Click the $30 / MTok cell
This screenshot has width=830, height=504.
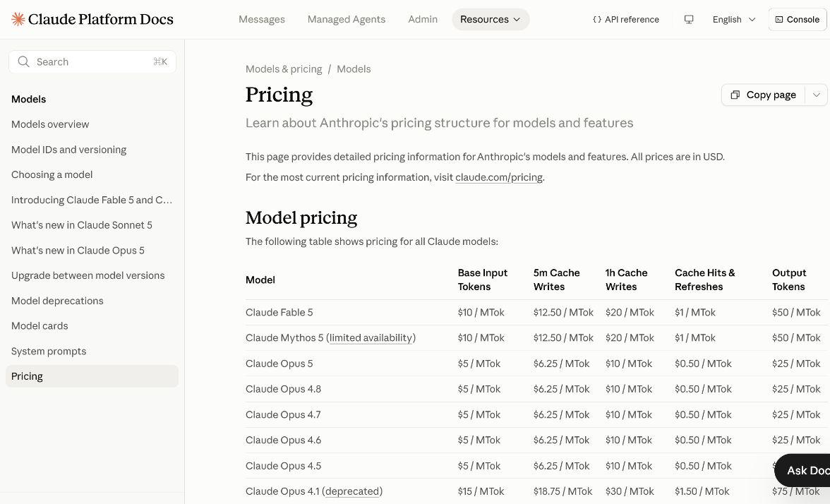630,491
